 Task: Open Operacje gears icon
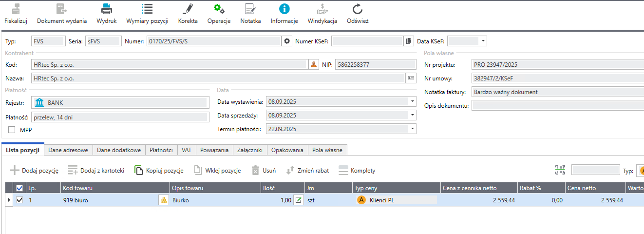(x=219, y=9)
